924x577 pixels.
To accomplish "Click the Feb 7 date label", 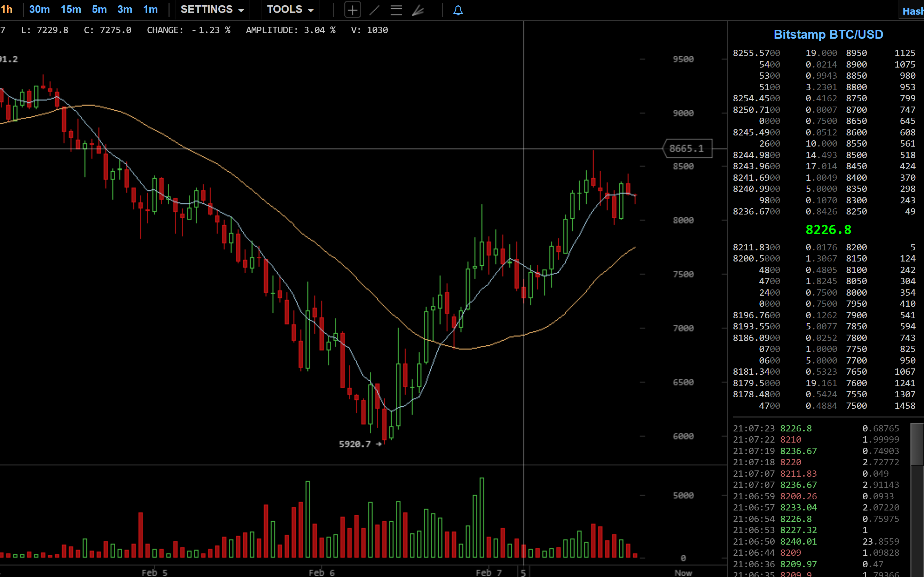I will click(489, 573).
